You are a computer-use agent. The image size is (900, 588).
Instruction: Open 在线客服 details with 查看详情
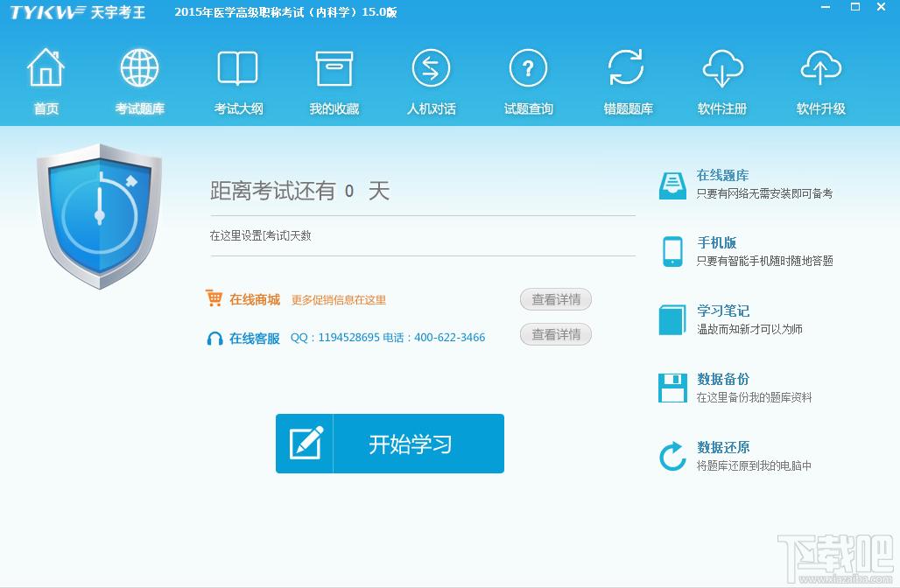point(555,334)
